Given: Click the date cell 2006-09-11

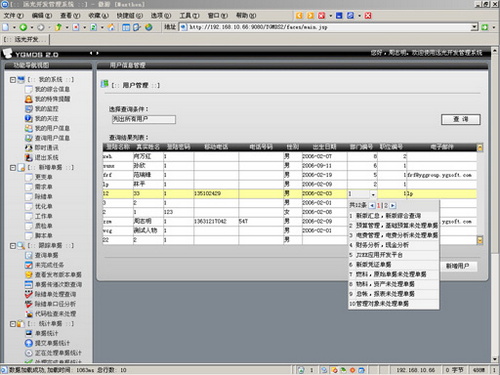Looking at the screenshot, I should point(324,166).
